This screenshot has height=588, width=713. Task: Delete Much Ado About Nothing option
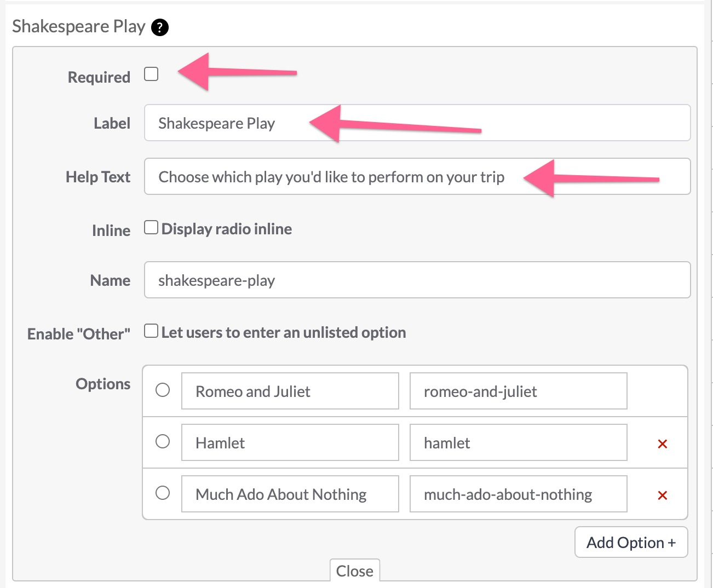662,495
